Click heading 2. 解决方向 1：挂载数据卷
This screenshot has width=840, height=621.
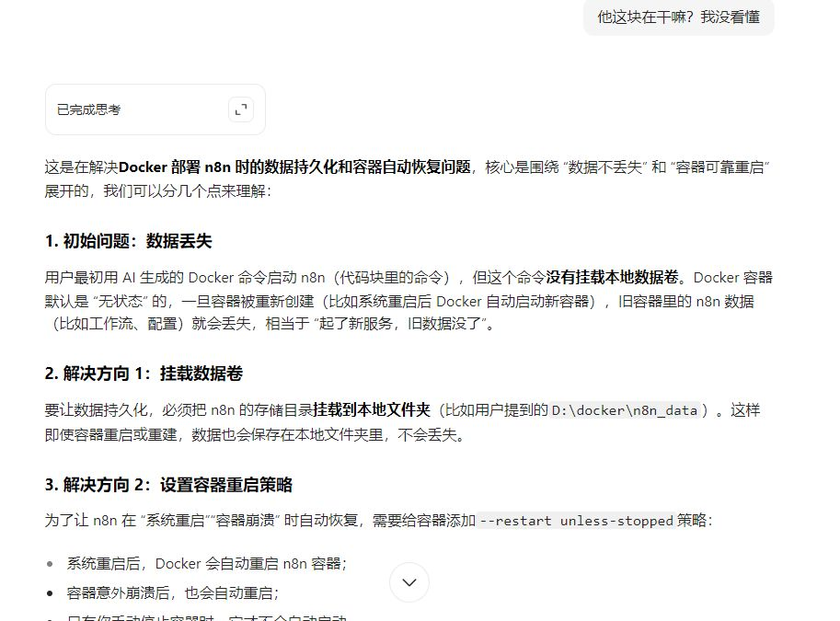point(144,374)
